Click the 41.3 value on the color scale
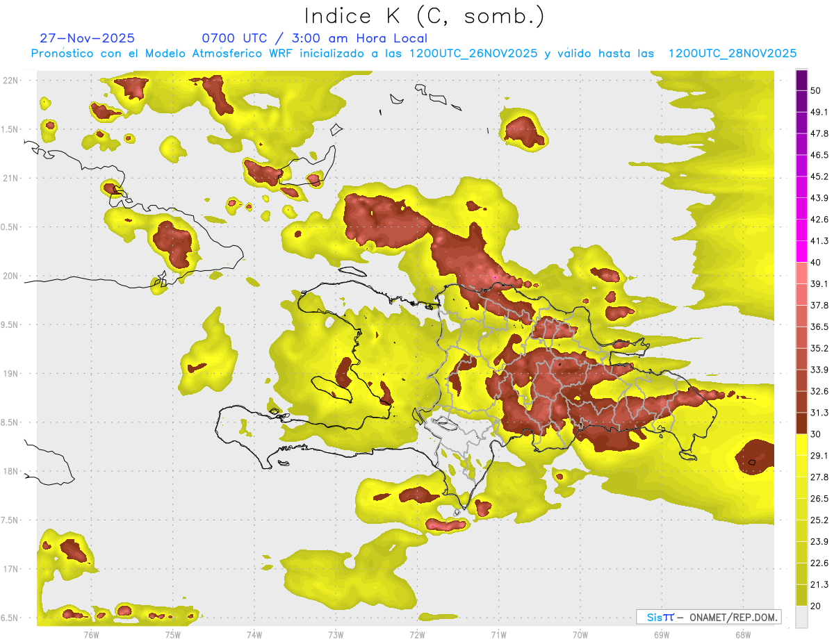Screen dimensions: 834x644 (x=819, y=241)
